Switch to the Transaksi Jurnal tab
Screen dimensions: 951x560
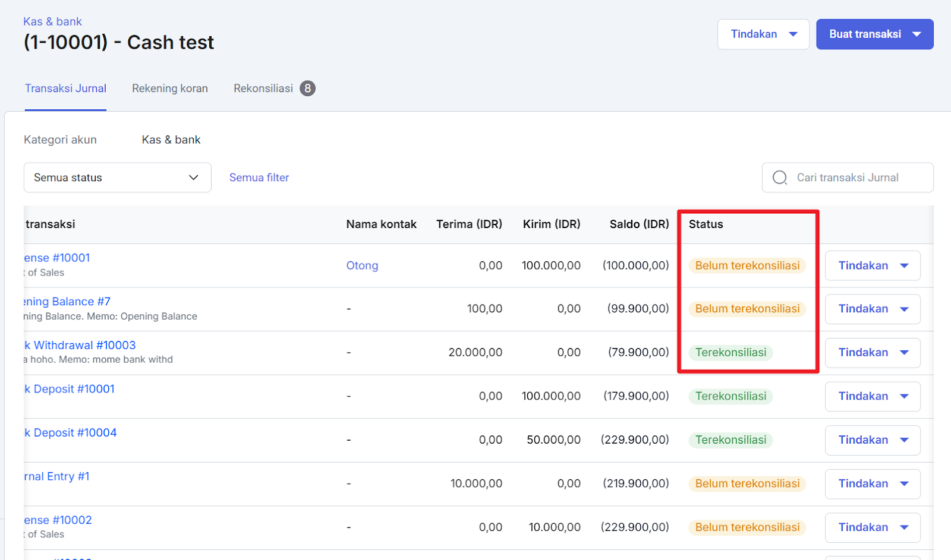65,88
